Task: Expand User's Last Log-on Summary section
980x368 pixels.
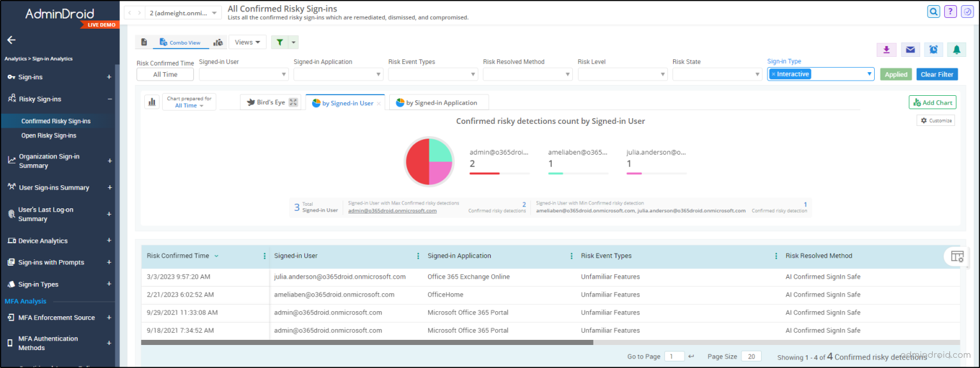Action: click(109, 214)
